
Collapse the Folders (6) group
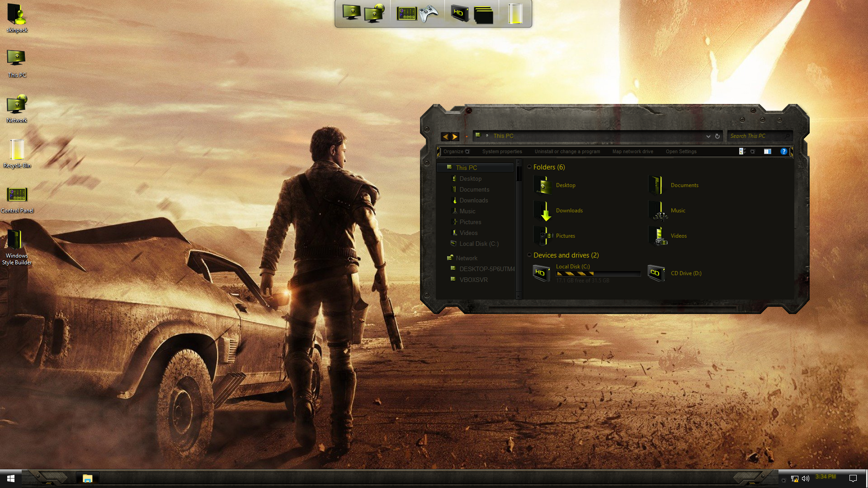(x=529, y=167)
